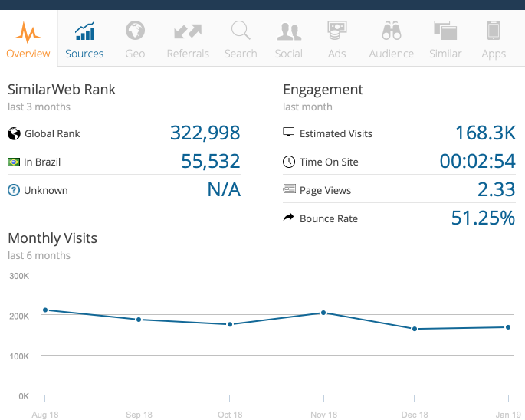Click the Monthly Visits heading
This screenshot has height=420, width=525.
click(x=53, y=238)
